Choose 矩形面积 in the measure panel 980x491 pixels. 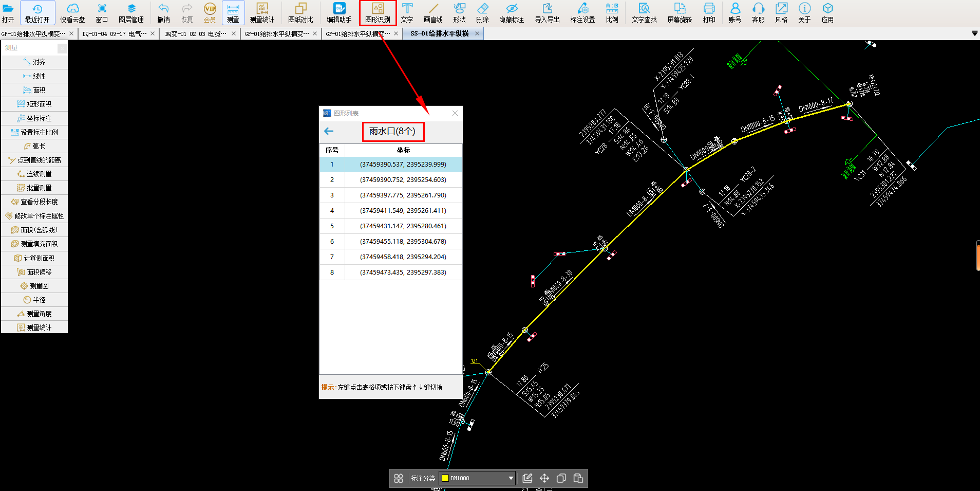(x=34, y=104)
